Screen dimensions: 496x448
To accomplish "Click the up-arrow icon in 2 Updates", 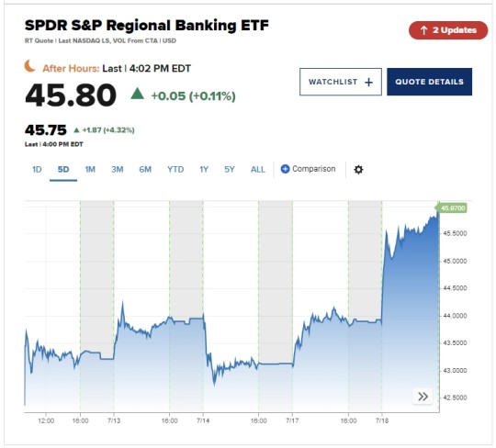I will point(423,30).
